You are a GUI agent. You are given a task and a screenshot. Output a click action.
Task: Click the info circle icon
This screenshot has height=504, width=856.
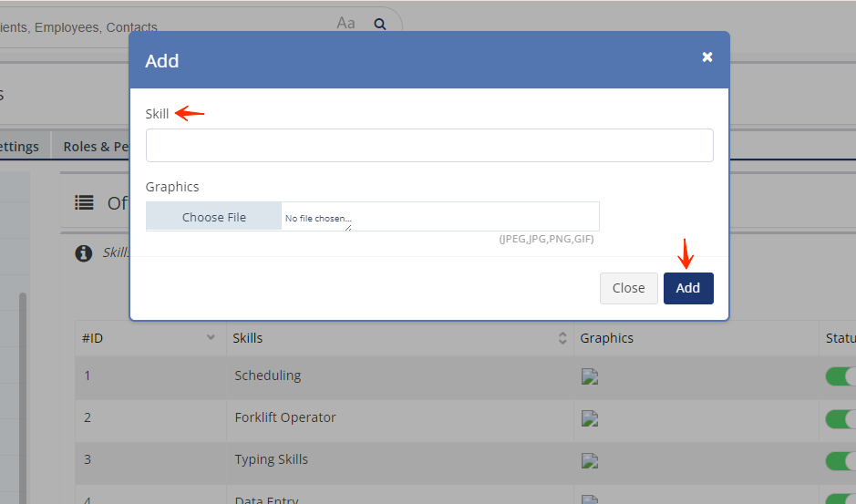[x=83, y=253]
